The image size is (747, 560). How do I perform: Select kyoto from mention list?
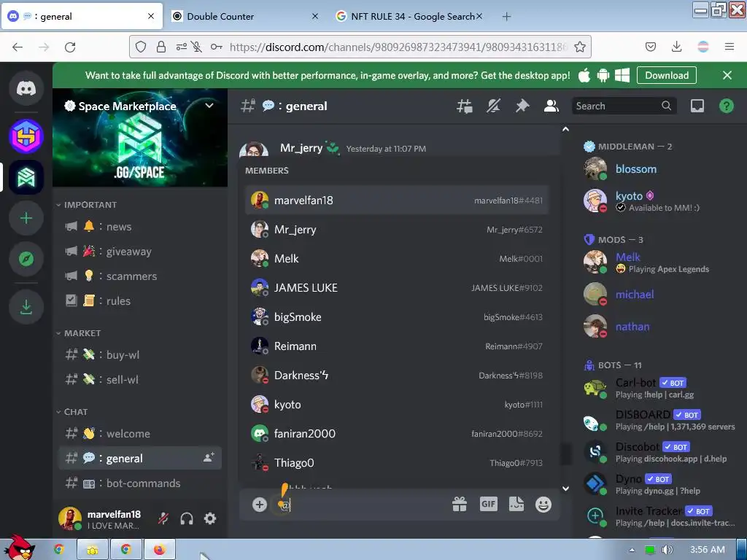click(x=397, y=404)
